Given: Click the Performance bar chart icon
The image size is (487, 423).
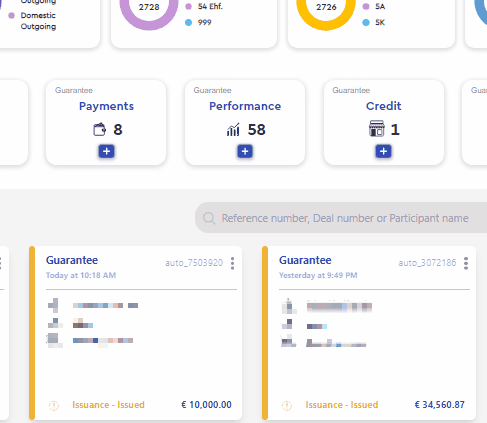Looking at the screenshot, I should tap(233, 129).
